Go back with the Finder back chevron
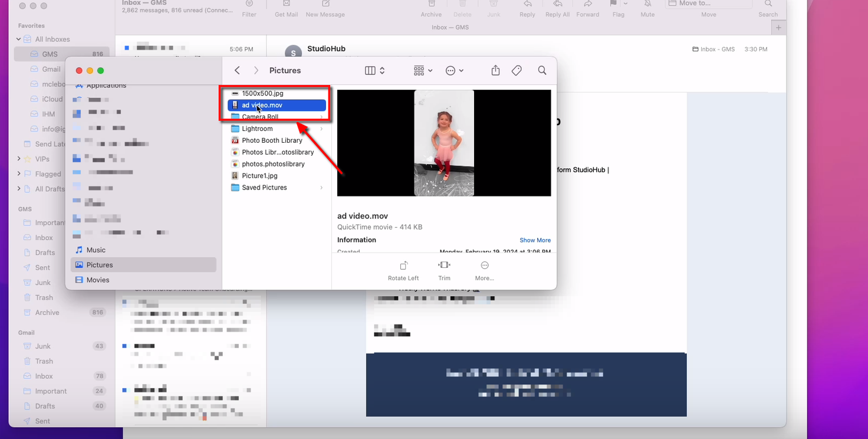The height and width of the screenshot is (439, 868). point(237,70)
